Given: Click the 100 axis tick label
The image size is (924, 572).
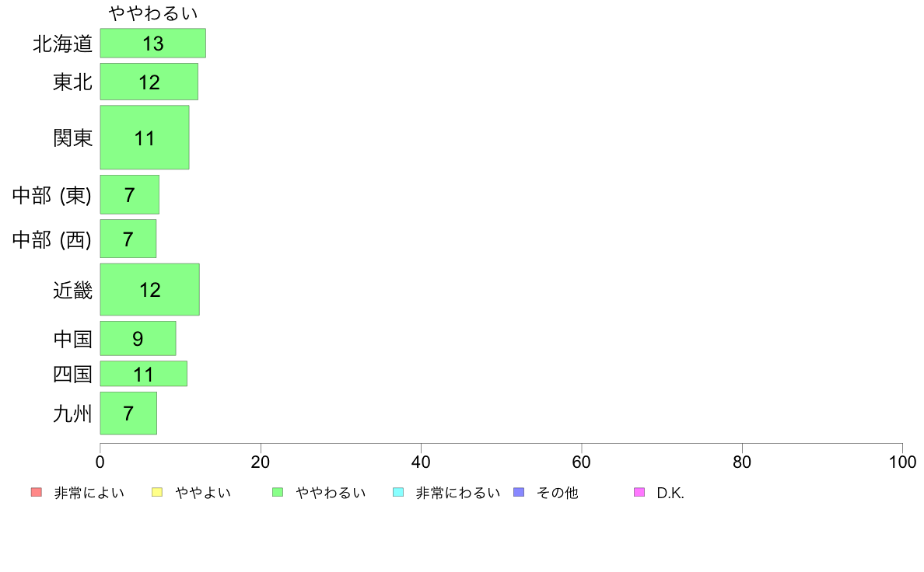Looking at the screenshot, I should click(902, 462).
